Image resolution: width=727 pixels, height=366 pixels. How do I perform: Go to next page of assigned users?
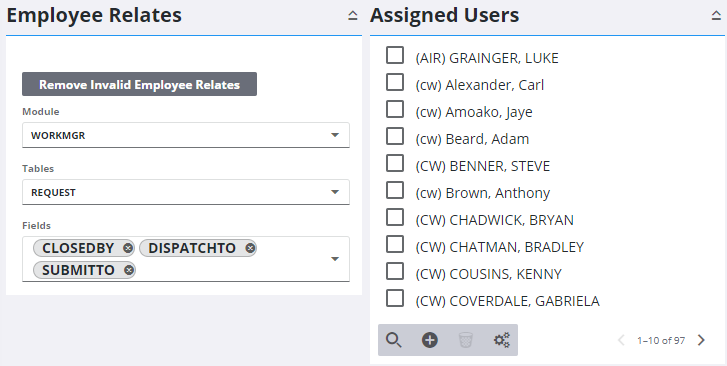[701, 340]
